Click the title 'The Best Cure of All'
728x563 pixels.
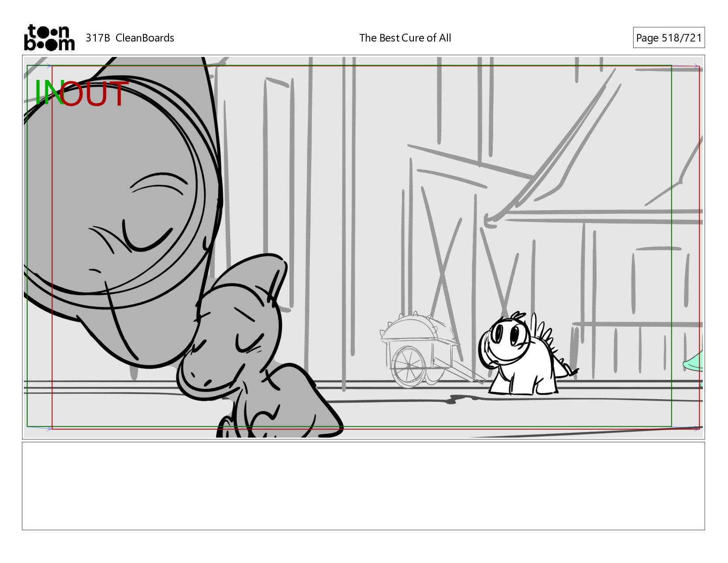point(405,38)
